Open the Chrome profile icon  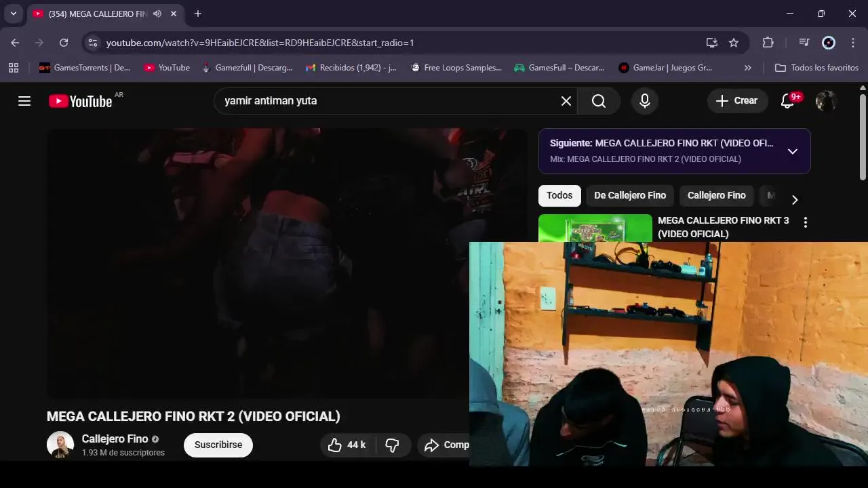coord(829,43)
